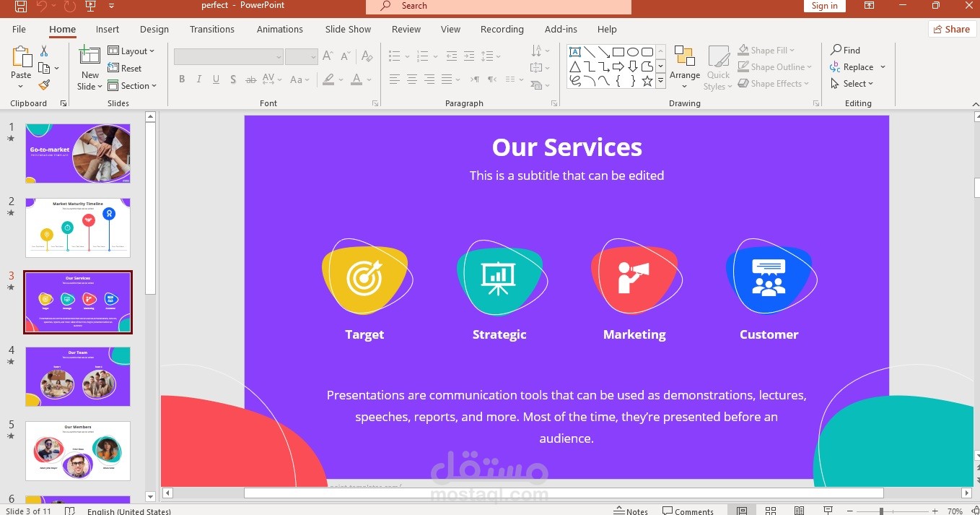This screenshot has width=980, height=515.
Task: Switch to the Design tab
Action: [x=154, y=30]
